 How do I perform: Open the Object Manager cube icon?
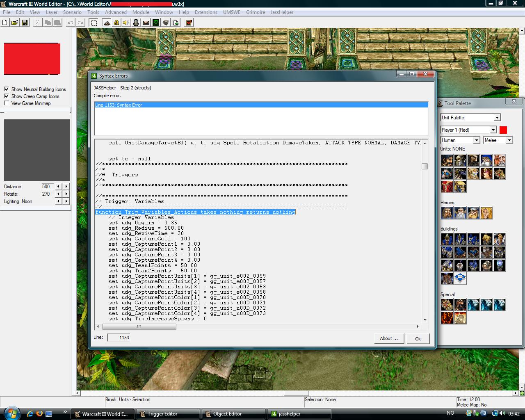click(166, 23)
